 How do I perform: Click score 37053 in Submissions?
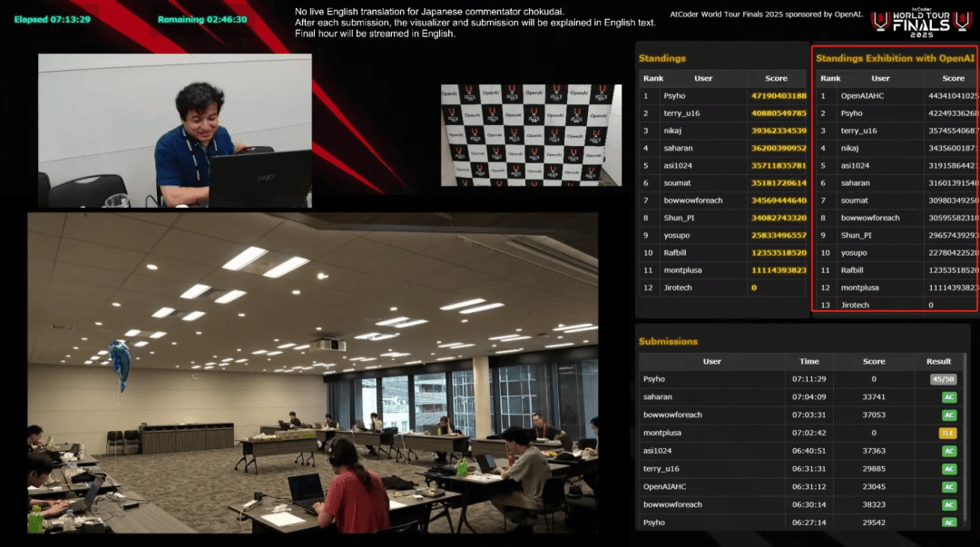[874, 415]
